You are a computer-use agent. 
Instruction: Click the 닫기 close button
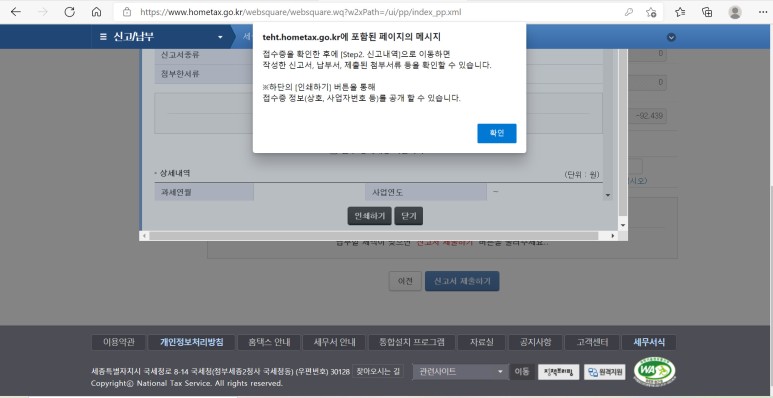pyautogui.click(x=409, y=216)
